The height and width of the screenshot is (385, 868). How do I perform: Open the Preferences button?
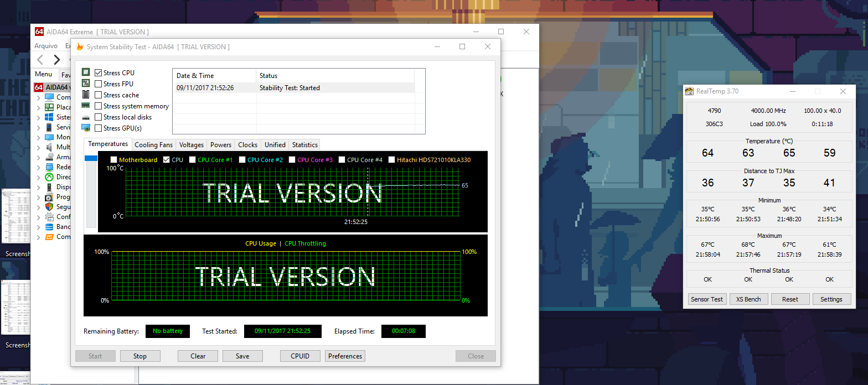pyautogui.click(x=345, y=356)
